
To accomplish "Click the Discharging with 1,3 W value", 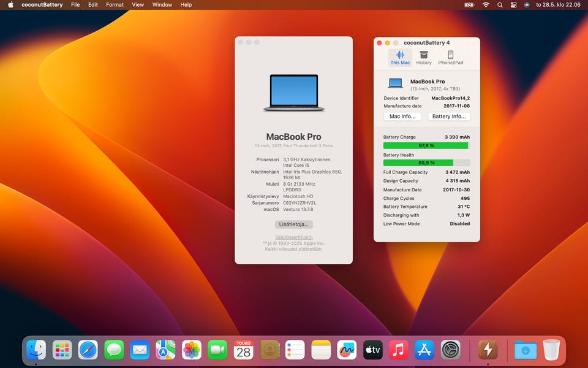I will pos(464,215).
